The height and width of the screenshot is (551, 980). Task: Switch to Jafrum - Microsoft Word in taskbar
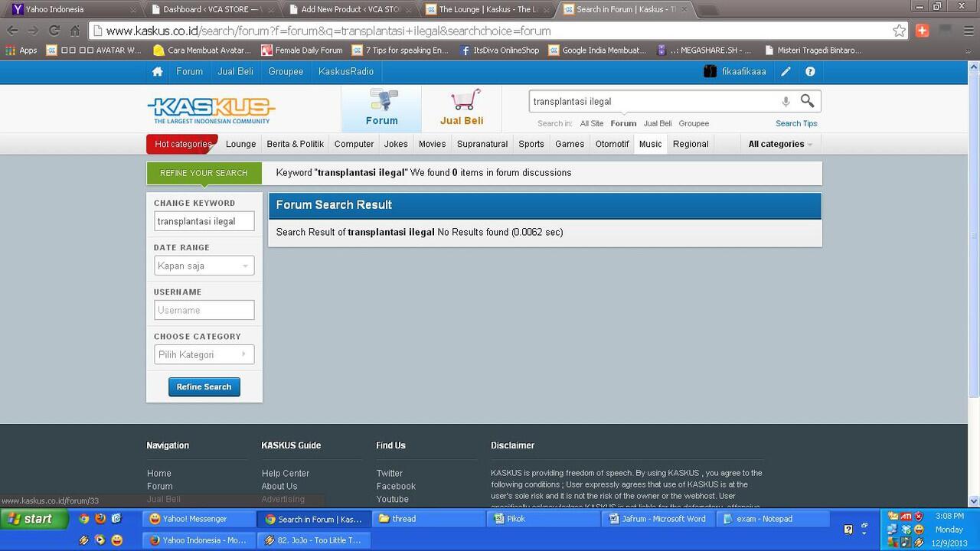tap(658, 519)
